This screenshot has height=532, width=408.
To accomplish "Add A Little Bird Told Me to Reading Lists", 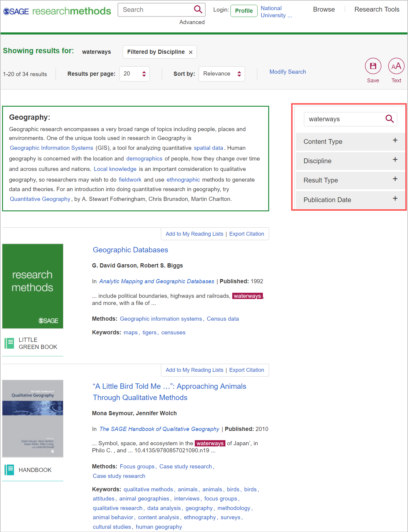I will click(194, 370).
